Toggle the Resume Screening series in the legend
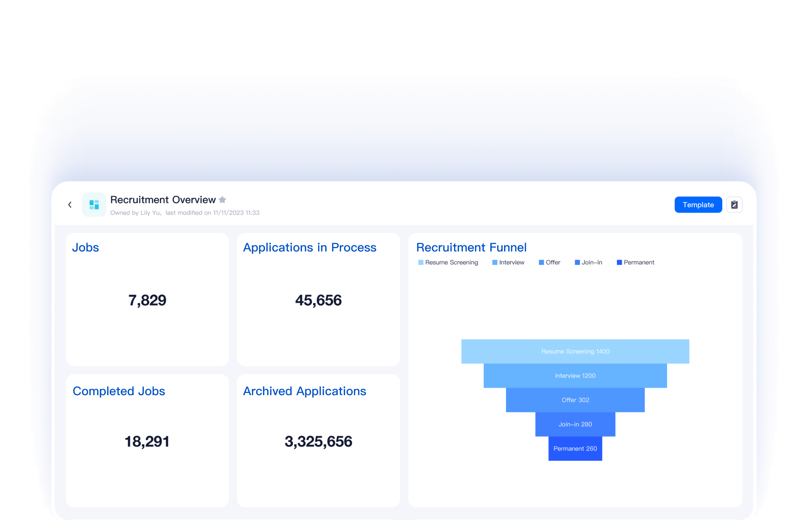This screenshot has height=532, width=808. (x=448, y=262)
